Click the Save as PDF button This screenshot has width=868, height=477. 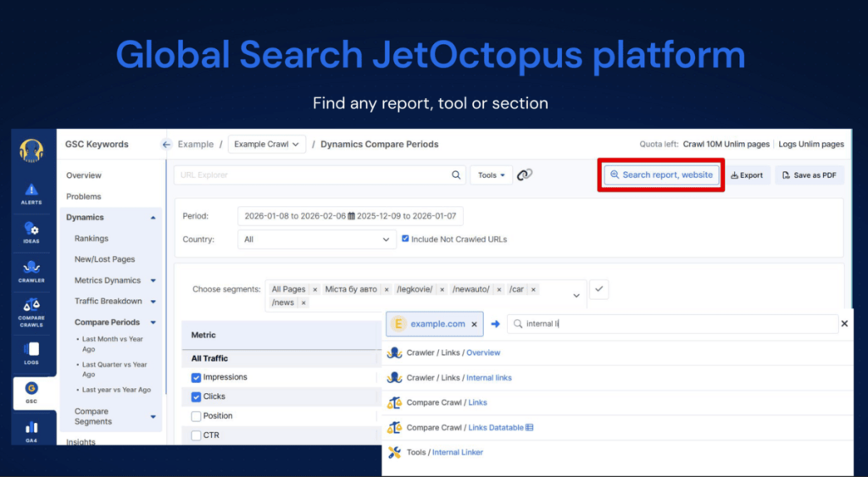(x=809, y=175)
